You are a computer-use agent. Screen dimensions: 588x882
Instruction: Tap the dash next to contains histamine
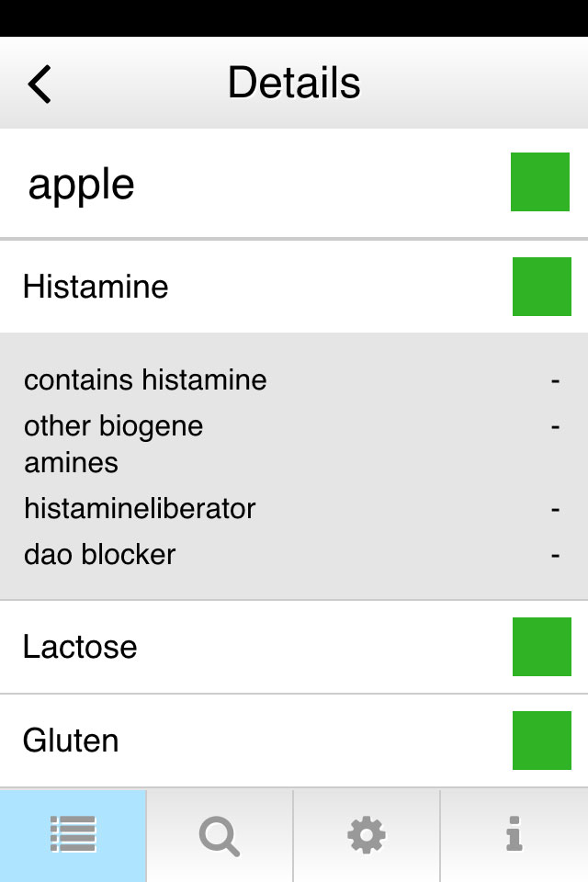click(555, 381)
